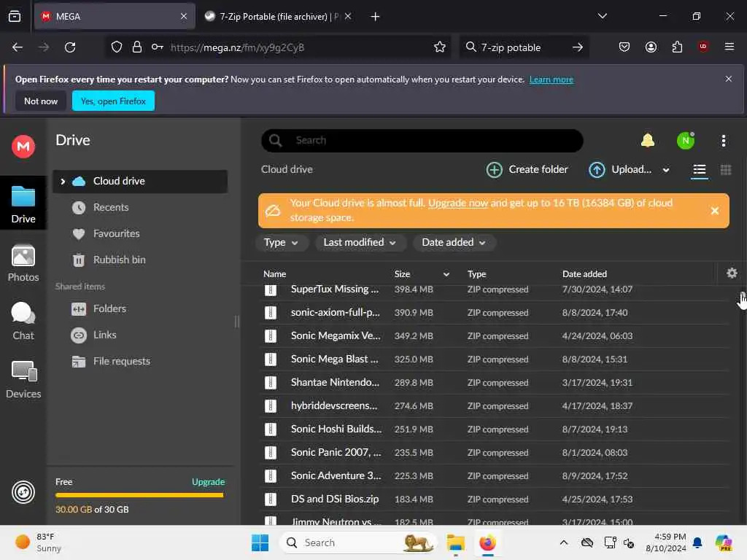747x560 pixels.
Task: Close the Firefox startup notification bar
Action: pyautogui.click(x=728, y=79)
